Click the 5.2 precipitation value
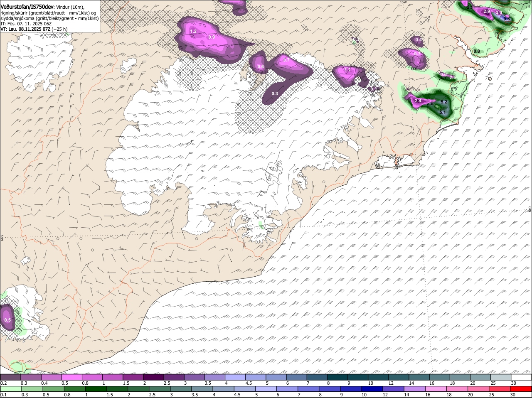Viewport: 532px width, 398px height. pyautogui.click(x=443, y=102)
